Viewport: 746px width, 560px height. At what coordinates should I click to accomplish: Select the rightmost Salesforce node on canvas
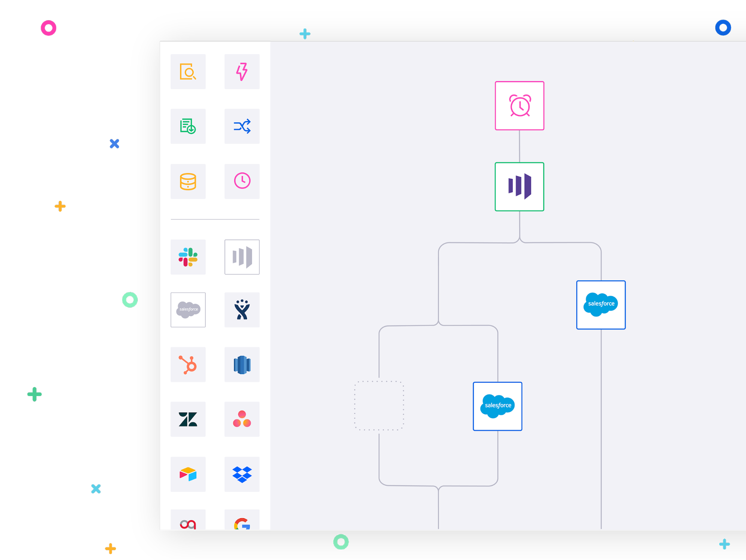click(600, 305)
